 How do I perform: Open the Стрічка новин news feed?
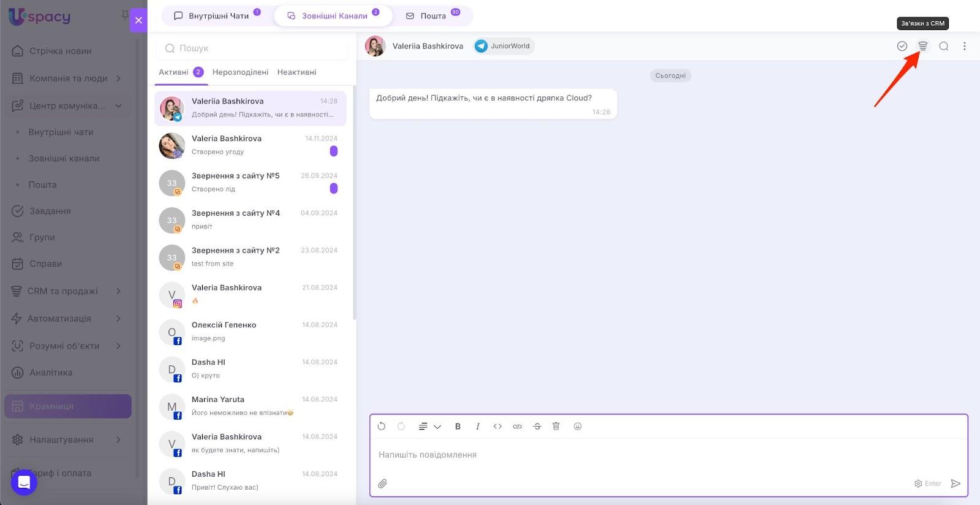[x=60, y=51]
